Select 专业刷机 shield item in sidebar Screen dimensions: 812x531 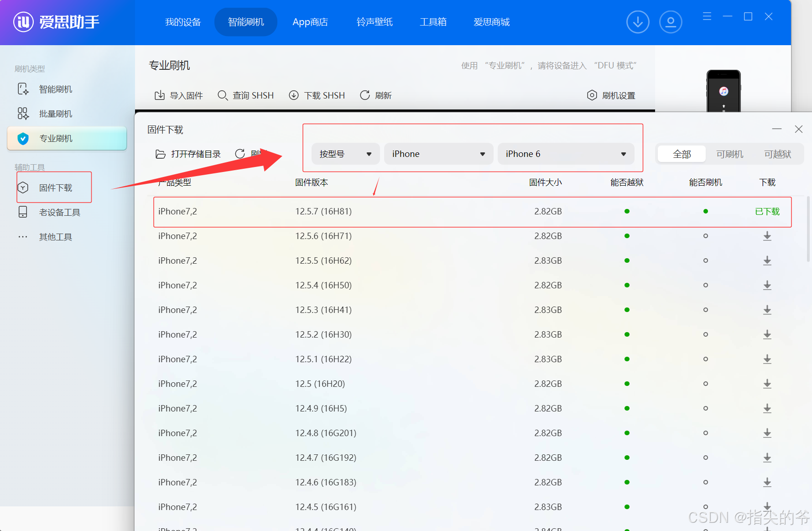pos(67,138)
